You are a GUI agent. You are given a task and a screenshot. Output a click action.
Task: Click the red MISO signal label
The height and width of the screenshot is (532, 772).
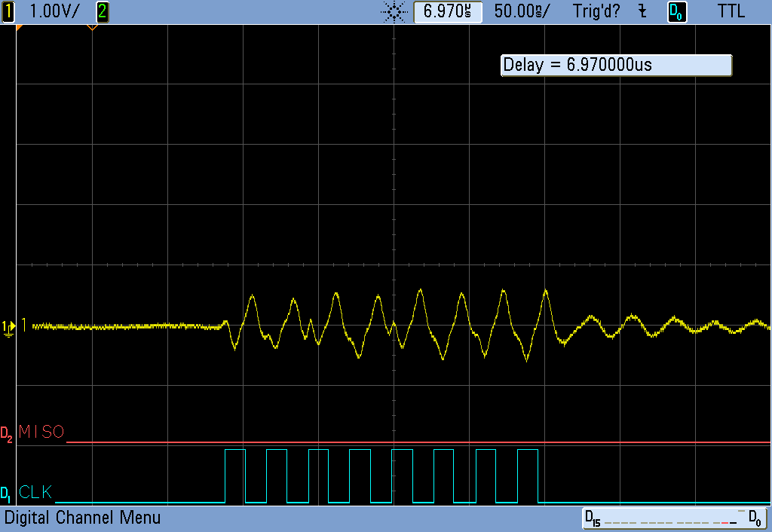click(x=41, y=433)
